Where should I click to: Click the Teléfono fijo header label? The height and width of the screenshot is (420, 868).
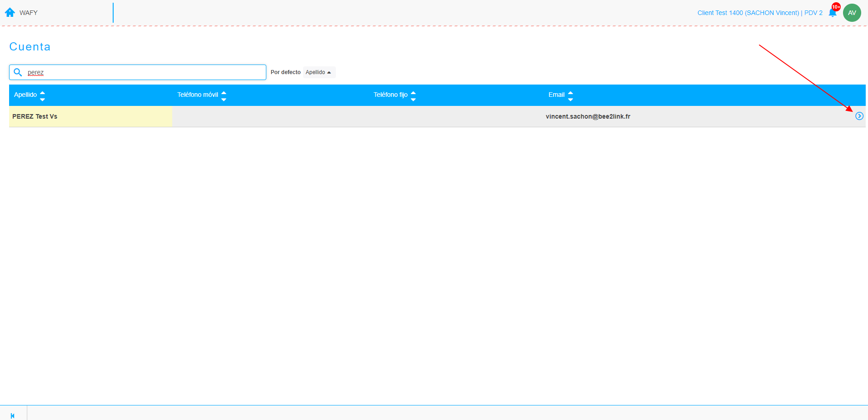pos(390,95)
